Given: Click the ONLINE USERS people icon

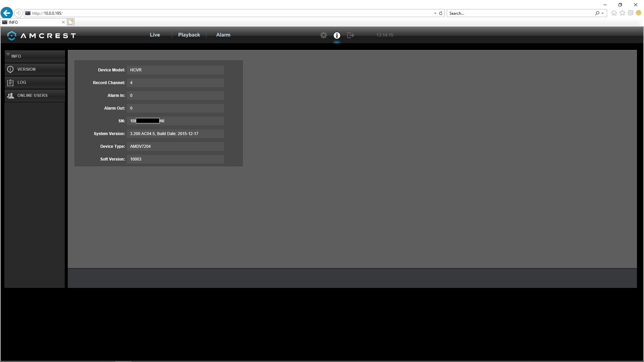Looking at the screenshot, I should [x=10, y=96].
